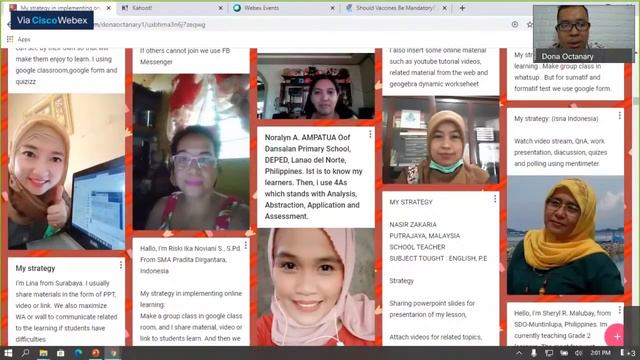Open Chrome from the taskbar

pyautogui.click(x=113, y=353)
